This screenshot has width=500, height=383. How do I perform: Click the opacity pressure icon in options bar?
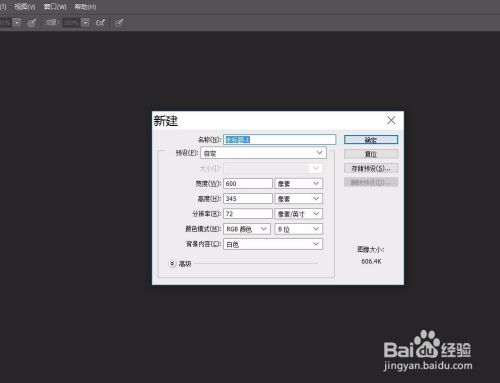[32, 23]
